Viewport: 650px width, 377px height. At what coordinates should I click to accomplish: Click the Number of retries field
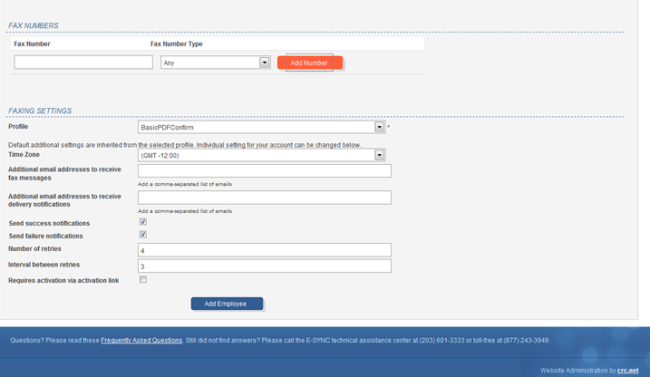[x=264, y=250]
